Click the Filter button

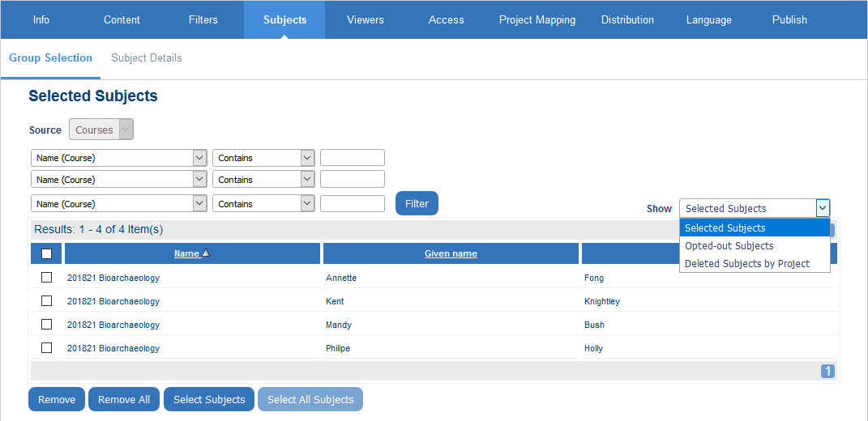tap(417, 203)
